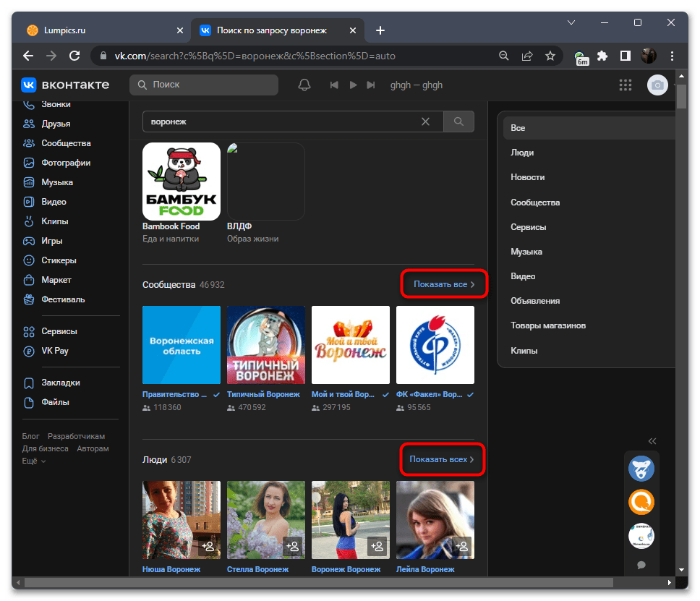Image resolution: width=700 pixels, height=601 pixels.
Task: Add Лейла Воронеж as a friend
Action: click(x=462, y=546)
